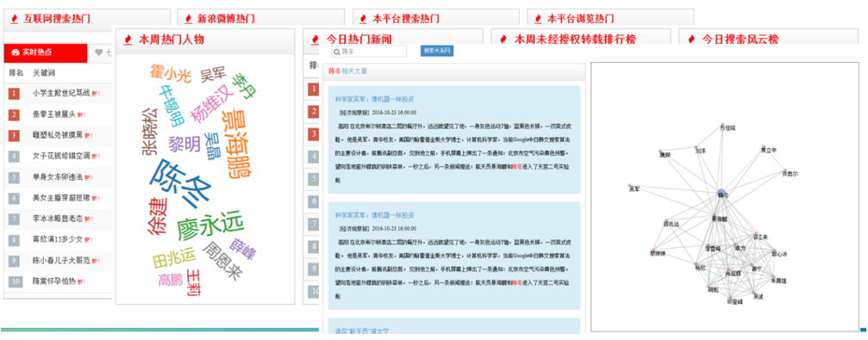
Task: Focus the search field containing 陈冬
Action: tap(369, 52)
